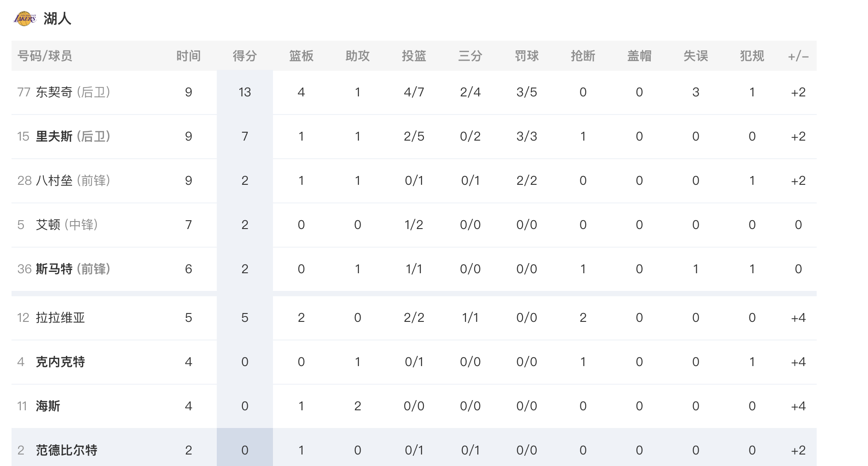Click the +/− column header
This screenshot has height=466, width=868.
tap(798, 56)
